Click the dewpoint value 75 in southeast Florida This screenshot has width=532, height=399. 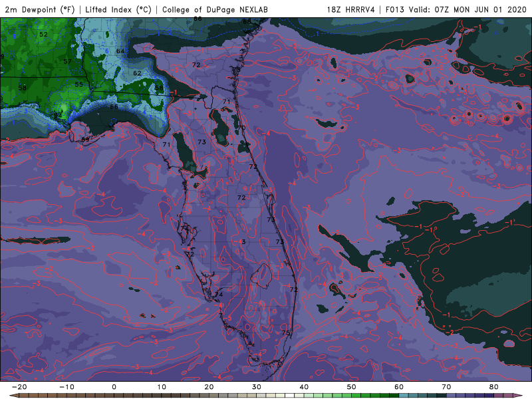286,332
